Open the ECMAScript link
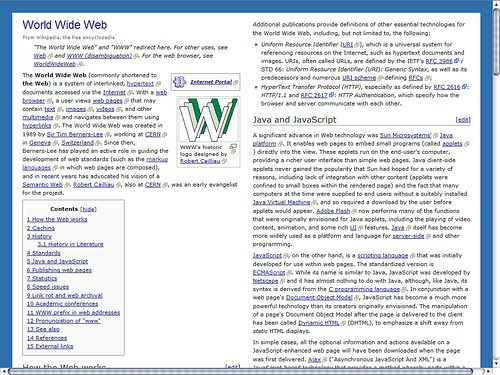Viewport: 500px width, 375px height. (x=269, y=273)
